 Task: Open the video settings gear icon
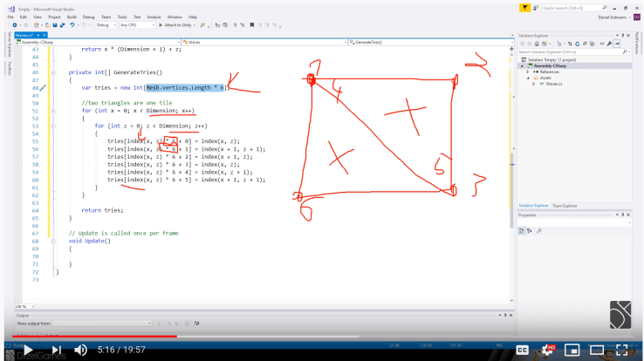tap(548, 350)
